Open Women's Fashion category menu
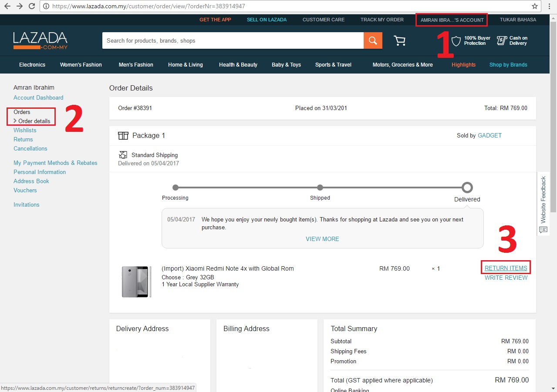Screen dimensions: 557x392 coord(81,65)
